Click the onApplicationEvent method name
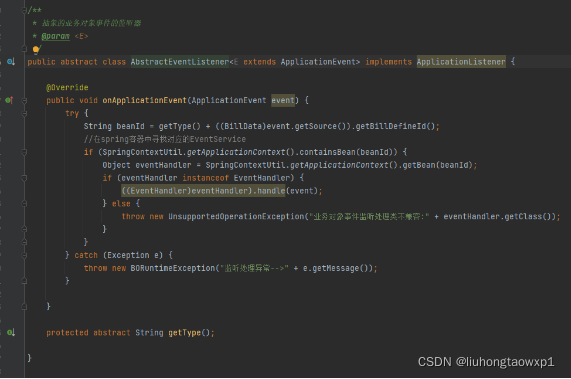 [x=145, y=100]
